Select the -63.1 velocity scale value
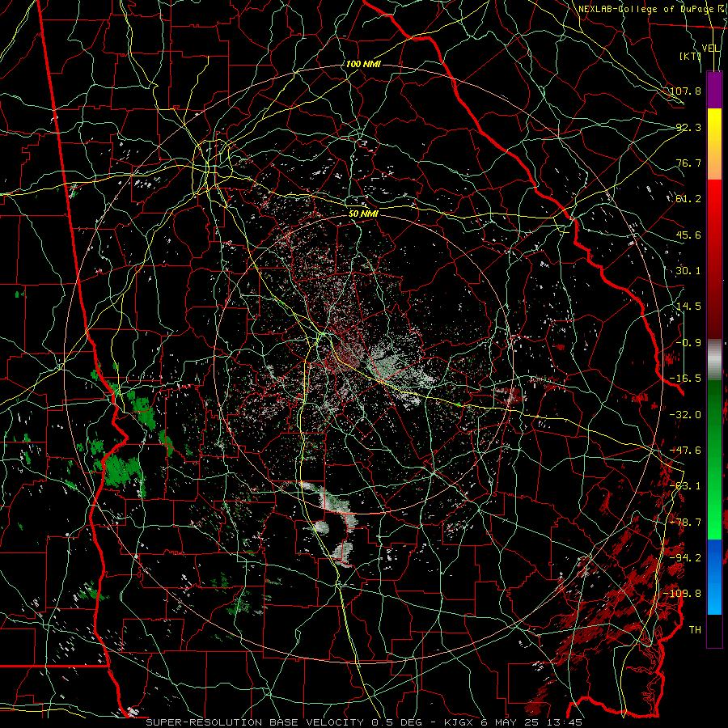 [685, 486]
